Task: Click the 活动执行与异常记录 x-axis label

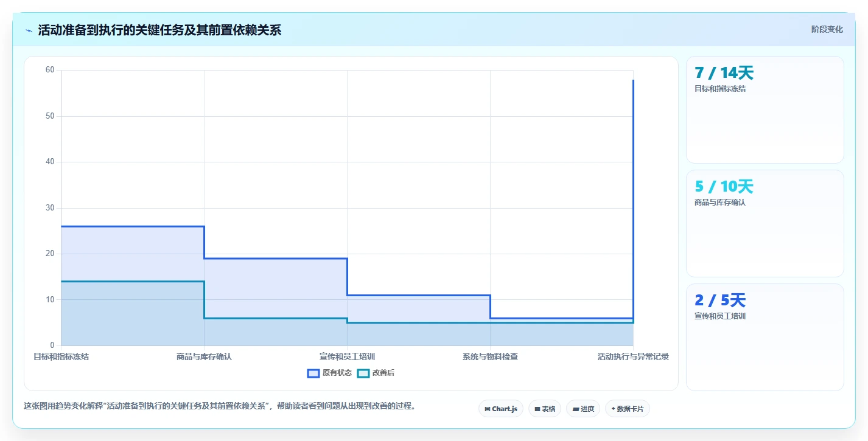Action: click(633, 356)
